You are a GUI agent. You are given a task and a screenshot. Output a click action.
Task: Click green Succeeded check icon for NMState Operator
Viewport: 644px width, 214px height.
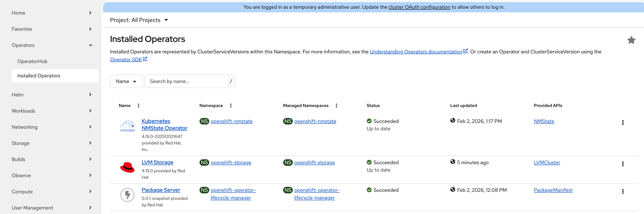pos(369,121)
